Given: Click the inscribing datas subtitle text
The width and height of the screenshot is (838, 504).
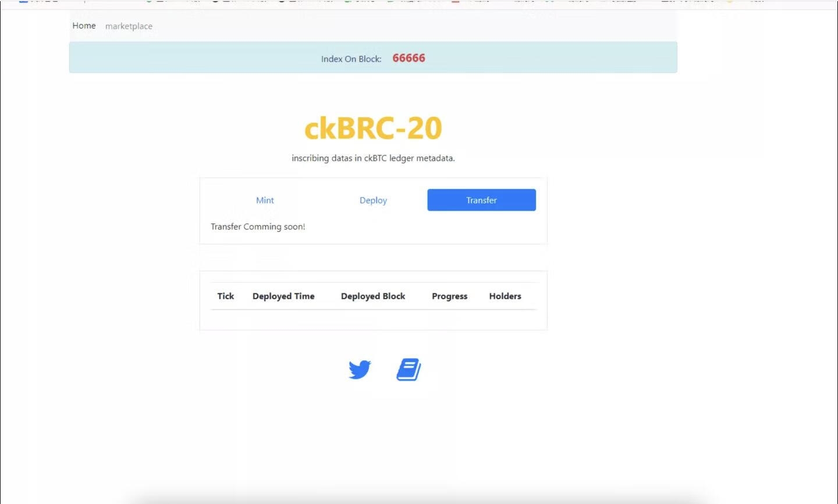Looking at the screenshot, I should pyautogui.click(x=373, y=158).
